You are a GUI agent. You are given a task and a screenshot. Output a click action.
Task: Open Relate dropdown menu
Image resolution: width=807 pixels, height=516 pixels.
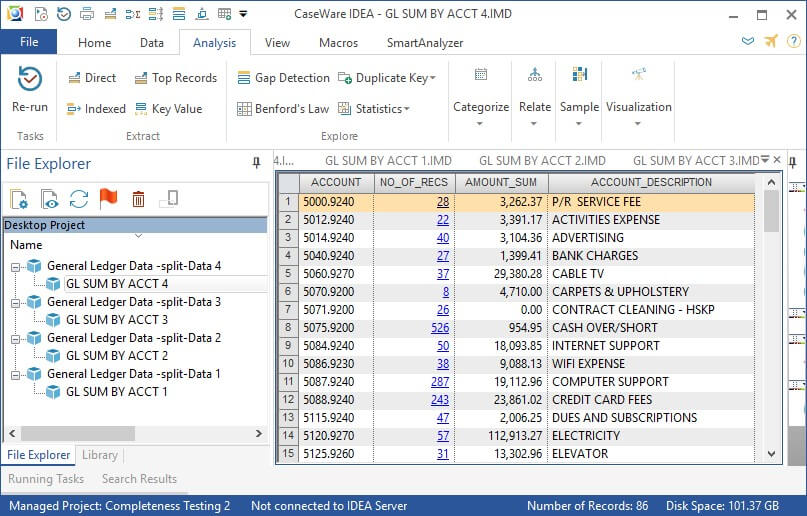point(534,123)
